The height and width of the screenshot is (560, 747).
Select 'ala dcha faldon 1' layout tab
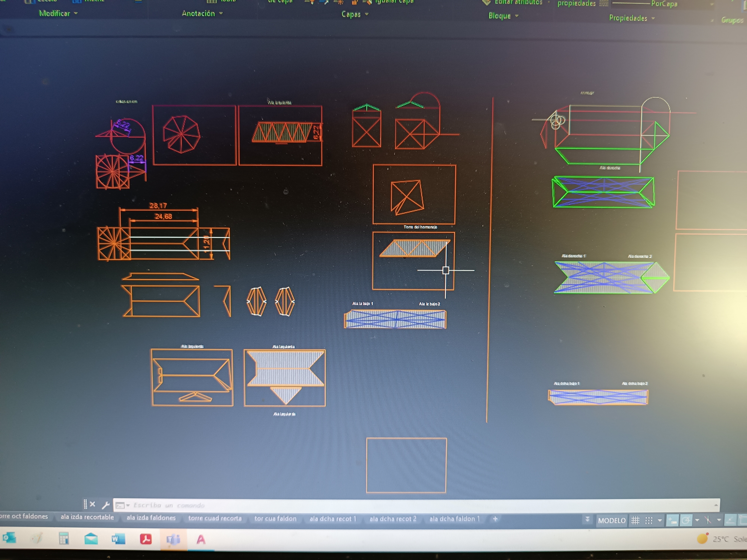coord(454,519)
